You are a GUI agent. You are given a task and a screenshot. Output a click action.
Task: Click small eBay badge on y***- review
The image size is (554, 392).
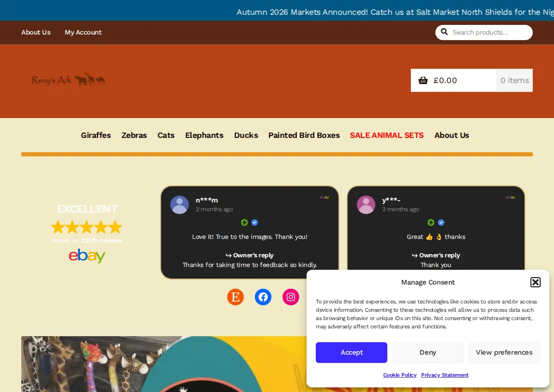(x=511, y=197)
